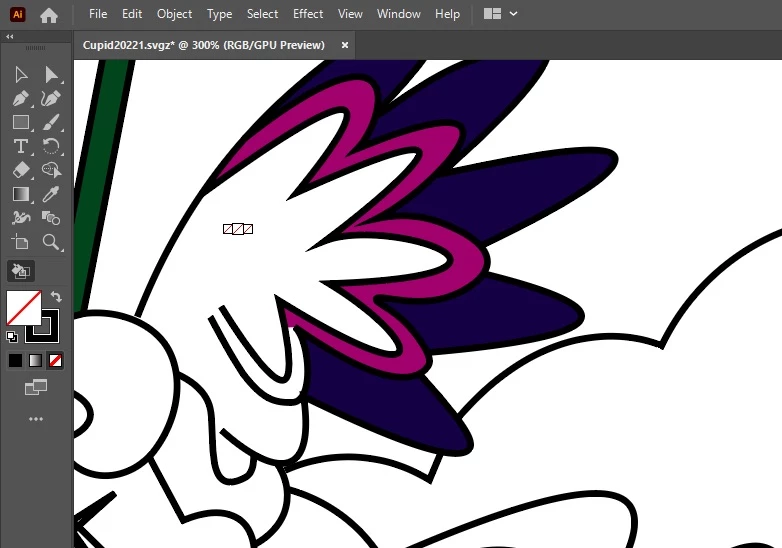This screenshot has width=782, height=548.
Task: Close the Cupid20221.svgz tab
Action: pos(345,45)
